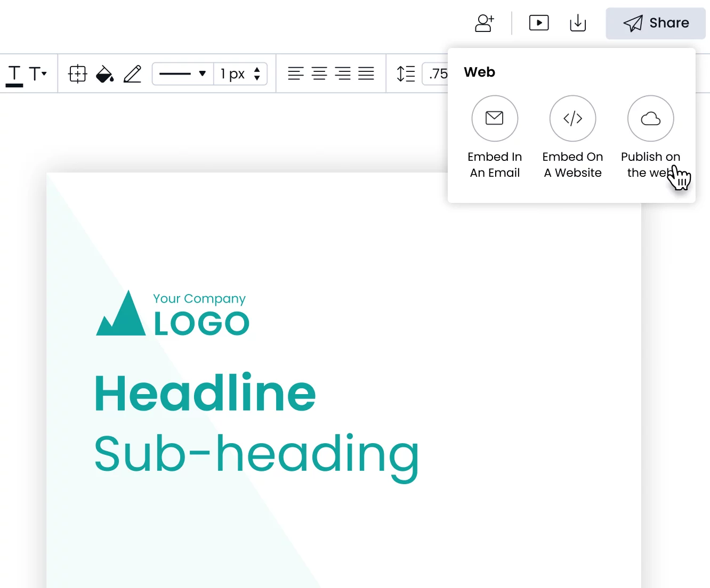Screen dimensions: 710x588
Task: Open the text size dropdown arrow
Action: point(44,73)
